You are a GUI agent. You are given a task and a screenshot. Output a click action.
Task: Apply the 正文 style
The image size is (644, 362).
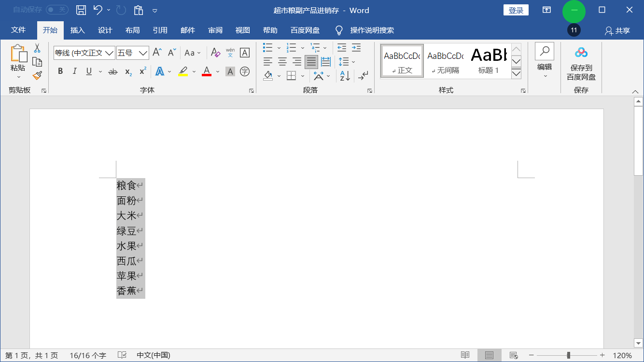(402, 61)
